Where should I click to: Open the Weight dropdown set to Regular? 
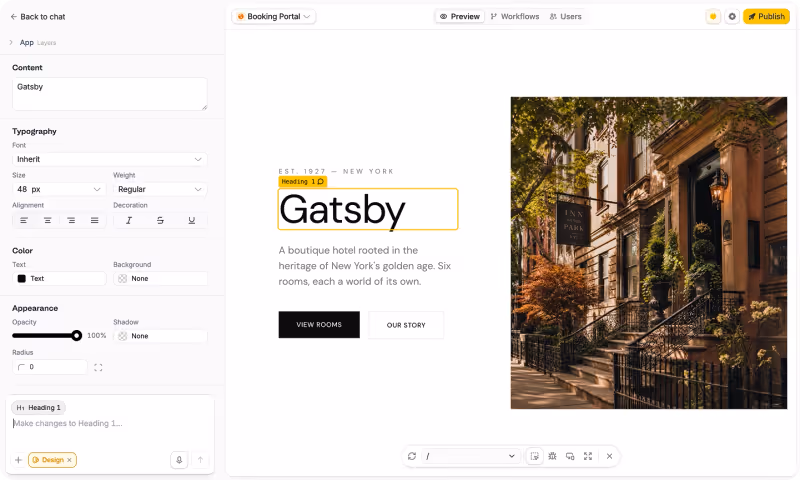160,189
